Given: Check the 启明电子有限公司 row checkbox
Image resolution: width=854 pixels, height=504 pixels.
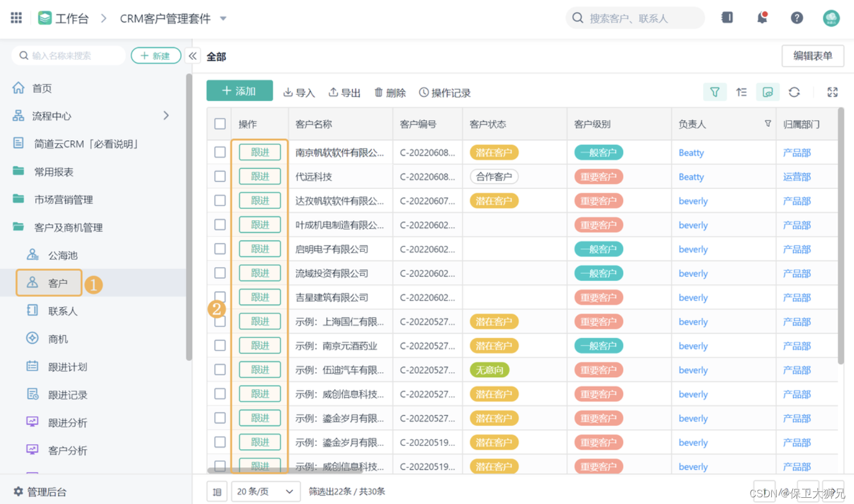Looking at the screenshot, I should (x=220, y=249).
